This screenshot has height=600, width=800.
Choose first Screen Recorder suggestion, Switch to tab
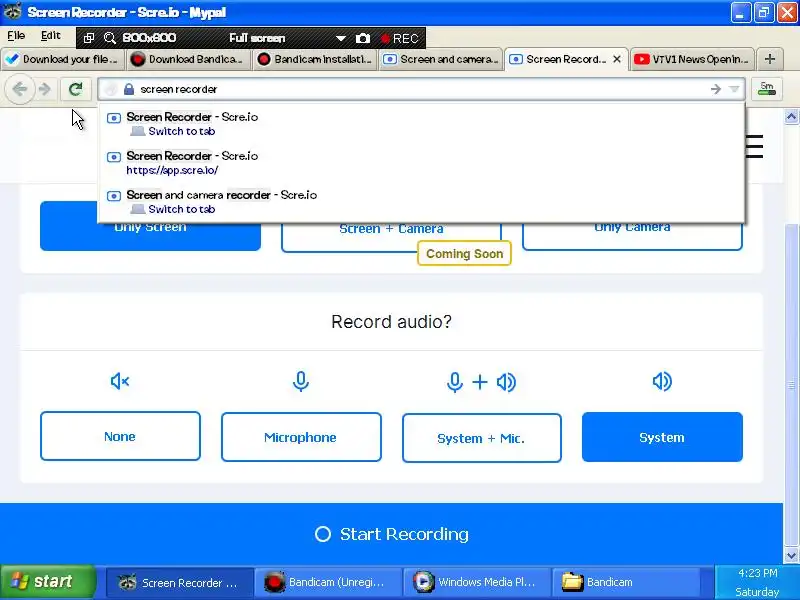coord(421,124)
